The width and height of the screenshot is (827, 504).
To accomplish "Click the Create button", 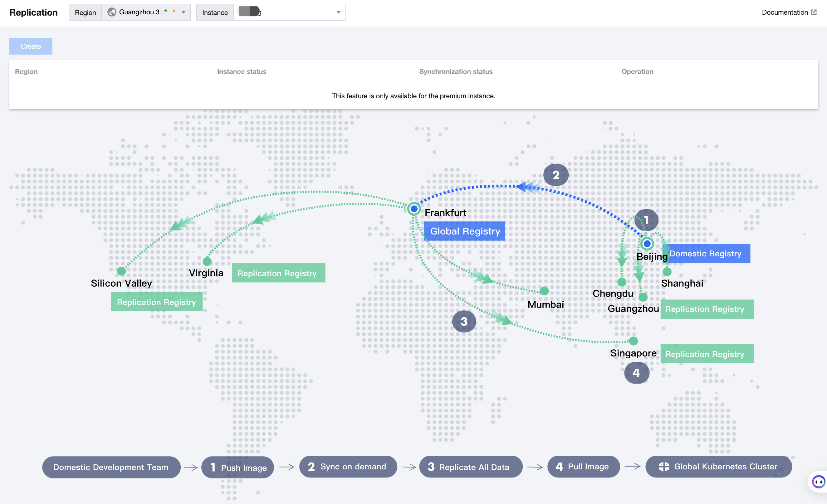I will tap(31, 46).
